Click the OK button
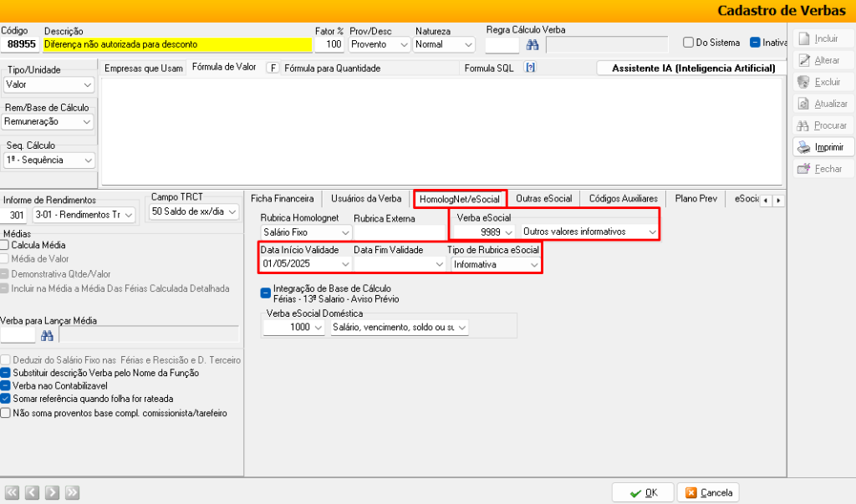 643,493
